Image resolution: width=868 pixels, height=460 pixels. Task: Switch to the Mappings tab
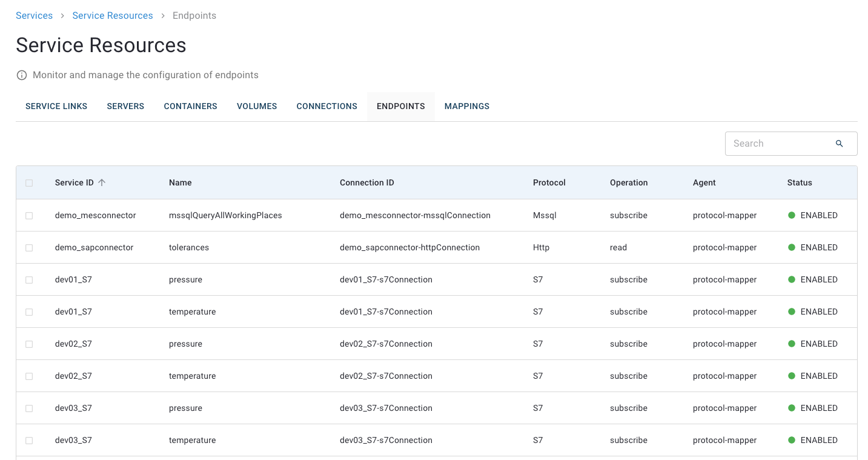tap(466, 106)
